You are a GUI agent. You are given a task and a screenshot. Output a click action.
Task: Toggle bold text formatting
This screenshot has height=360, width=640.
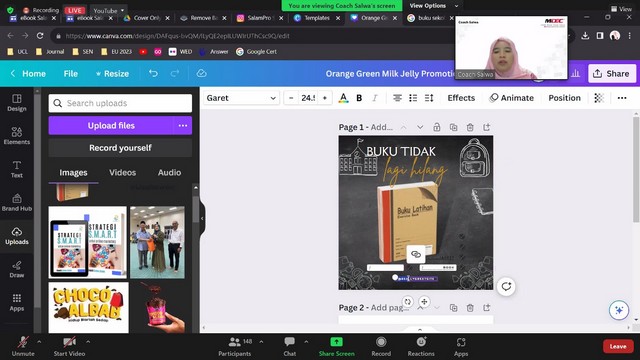coord(359,98)
